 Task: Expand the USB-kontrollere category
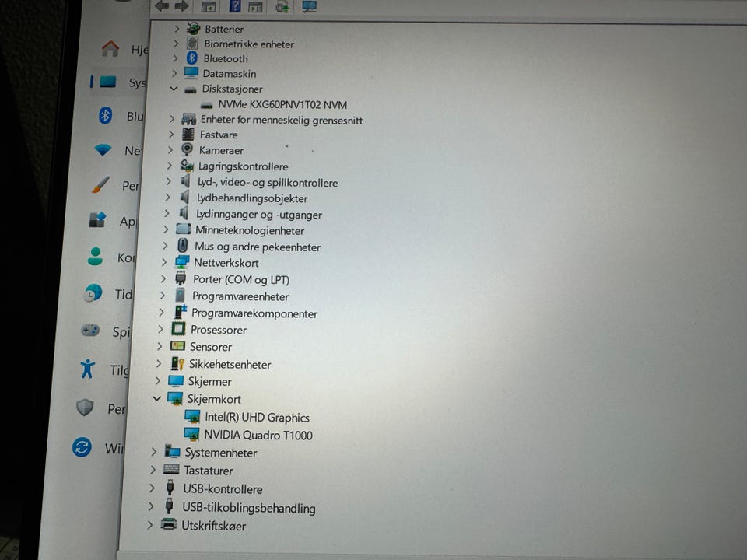[x=152, y=488]
